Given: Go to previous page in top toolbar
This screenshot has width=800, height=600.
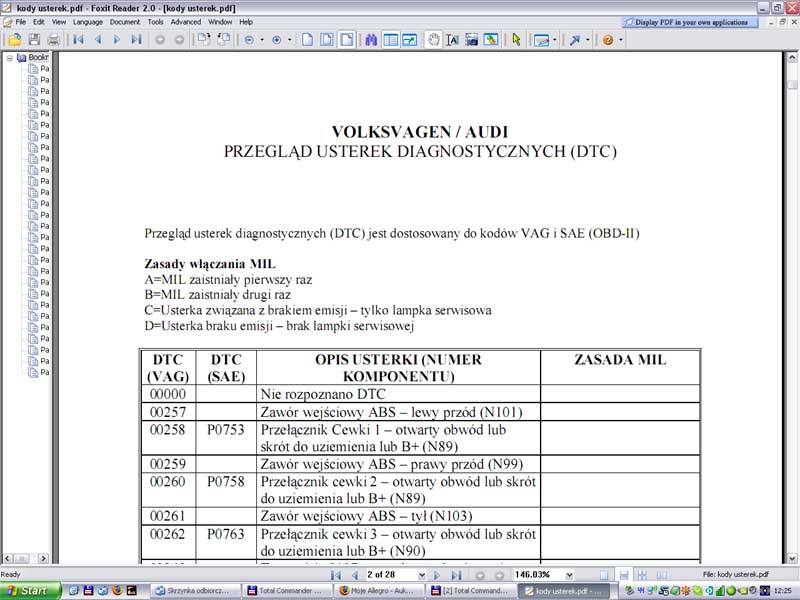Looking at the screenshot, I should point(97,39).
